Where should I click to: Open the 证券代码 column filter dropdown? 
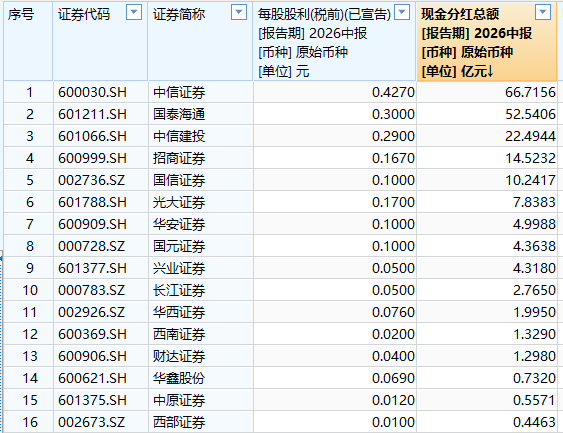(x=134, y=12)
